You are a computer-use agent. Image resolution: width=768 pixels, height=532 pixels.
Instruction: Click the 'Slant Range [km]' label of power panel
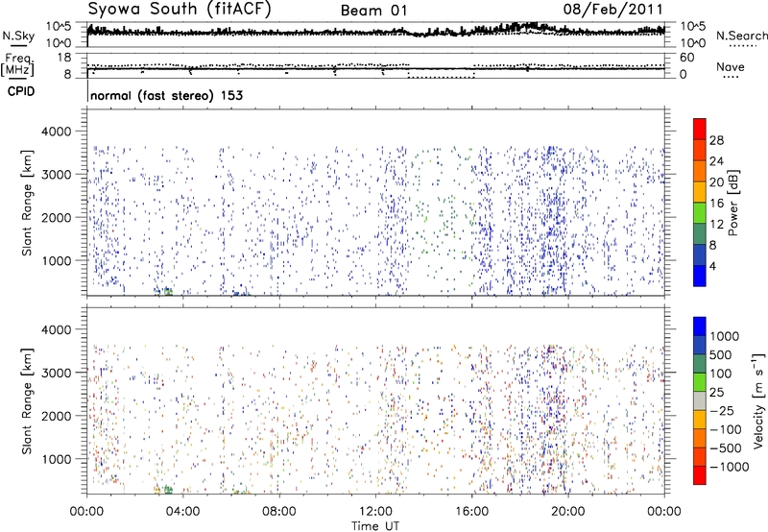tap(27, 203)
